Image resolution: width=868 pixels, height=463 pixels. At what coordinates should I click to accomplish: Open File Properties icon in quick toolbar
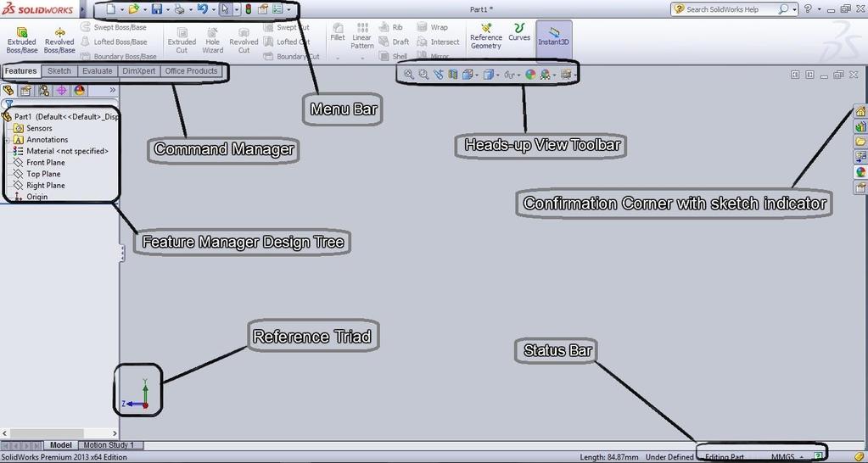point(263,9)
